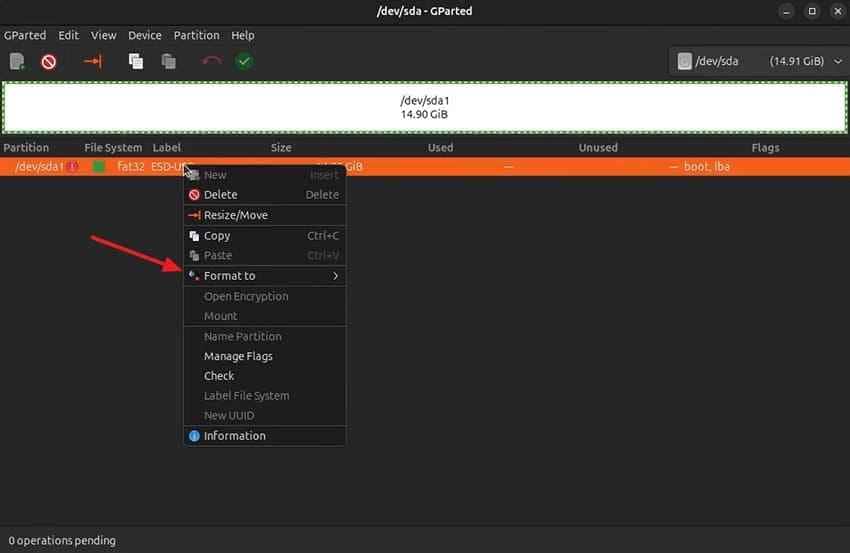Choose Check in the context menu
The height and width of the screenshot is (553, 850).
click(x=265, y=376)
